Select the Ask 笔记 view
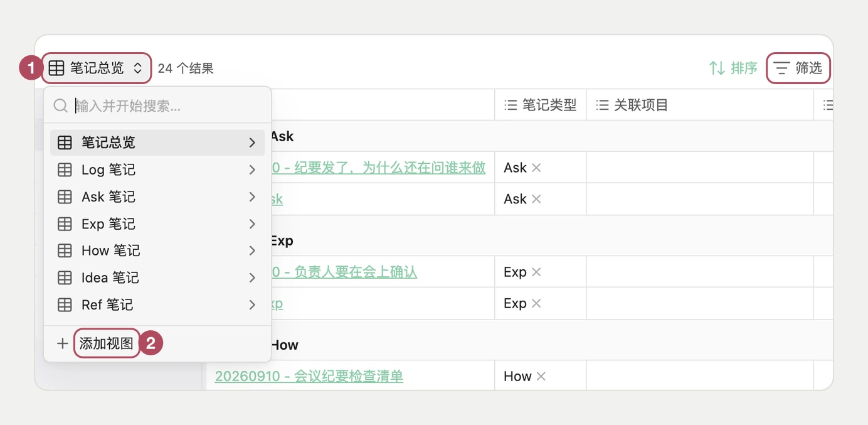This screenshot has width=868, height=425. pyautogui.click(x=157, y=196)
